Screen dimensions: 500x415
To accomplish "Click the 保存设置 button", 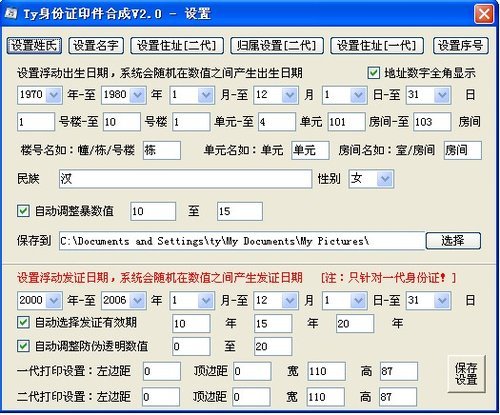I will coord(466,374).
